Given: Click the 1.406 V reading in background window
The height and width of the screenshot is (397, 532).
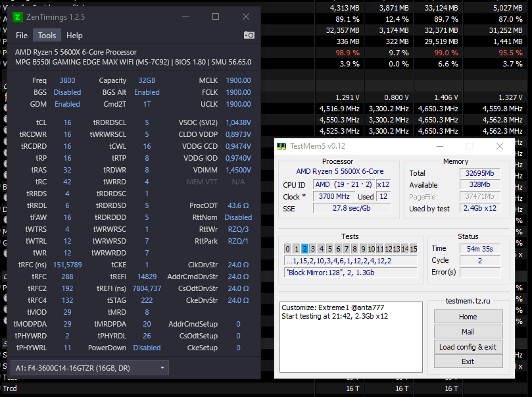Looking at the screenshot, I should [446, 97].
